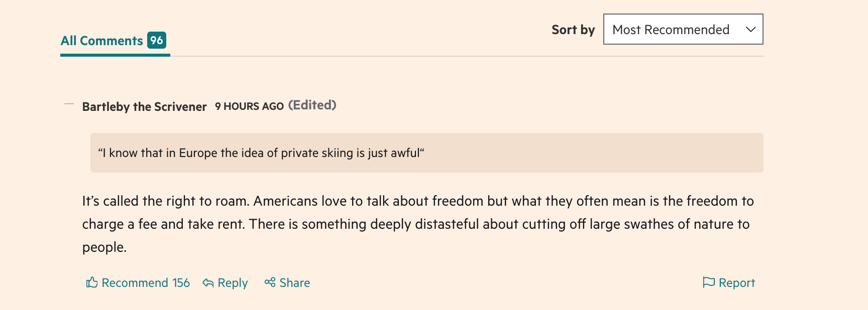Click the Sort by label

pyautogui.click(x=573, y=30)
